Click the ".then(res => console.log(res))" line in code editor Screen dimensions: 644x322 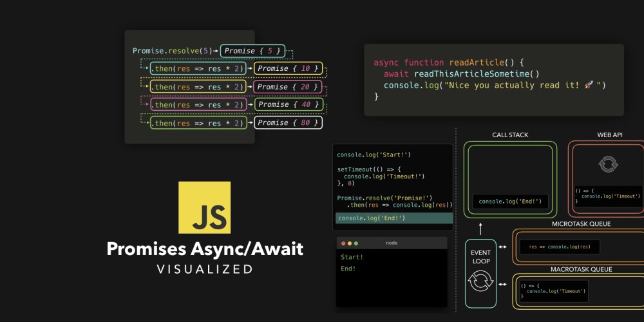coord(400,205)
